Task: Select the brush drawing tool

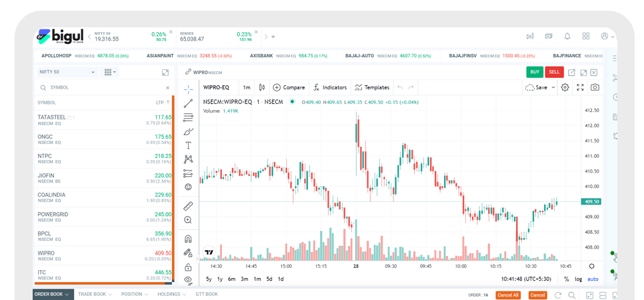Action: coord(188,131)
